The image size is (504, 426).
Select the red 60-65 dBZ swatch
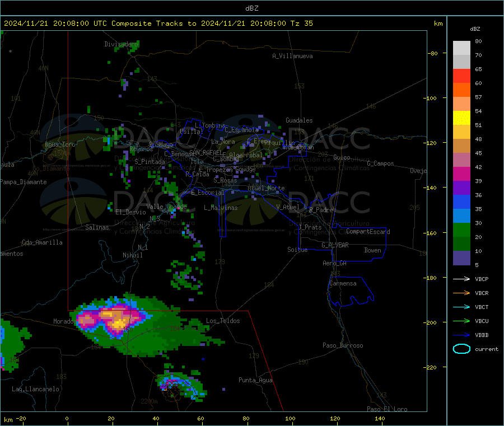[461, 76]
